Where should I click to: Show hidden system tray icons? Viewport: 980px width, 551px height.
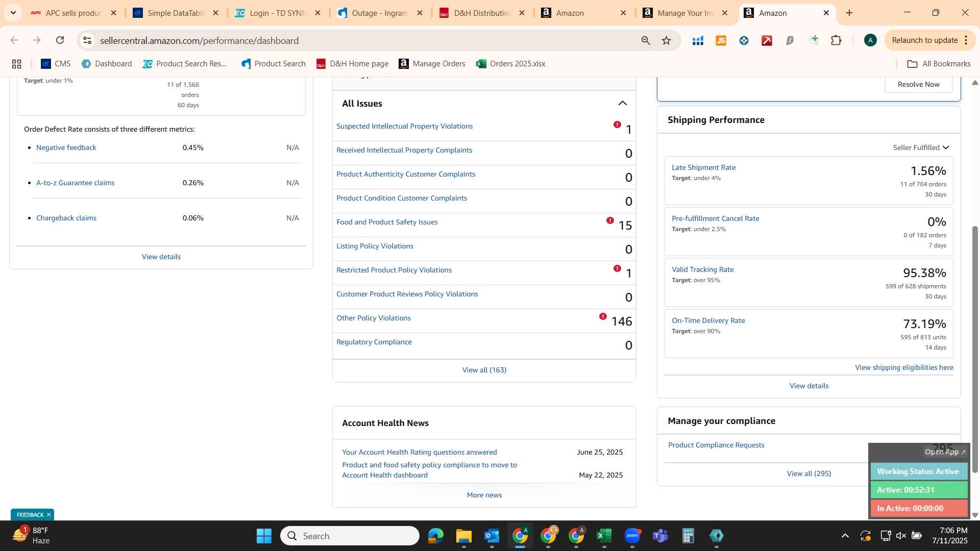pos(845,536)
